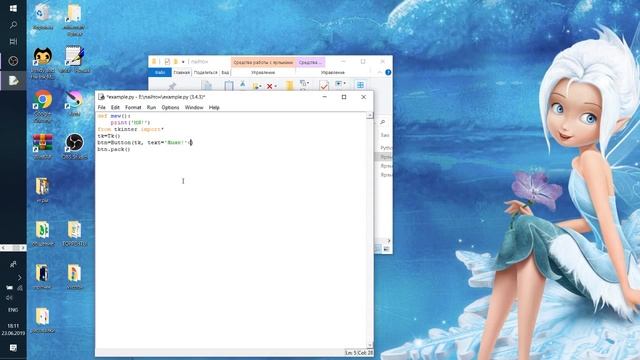Open the folder icon above the green-icon folder
This screenshot has width=640, height=360.
click(x=42, y=190)
